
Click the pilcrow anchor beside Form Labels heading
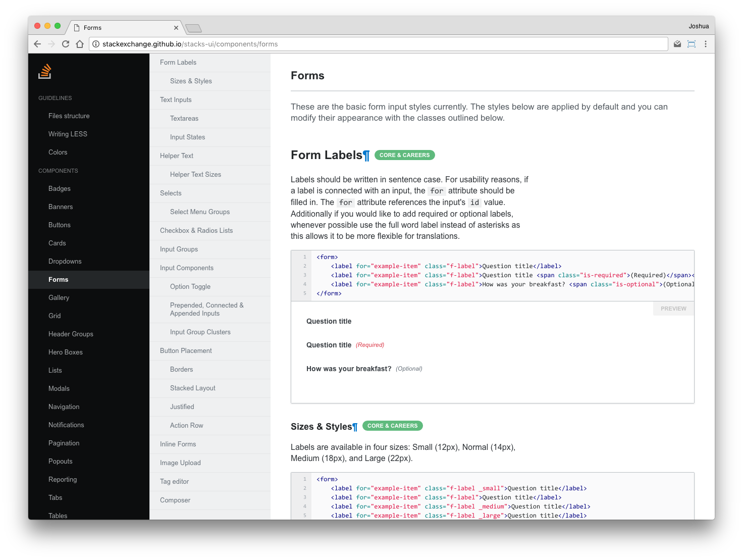click(366, 155)
